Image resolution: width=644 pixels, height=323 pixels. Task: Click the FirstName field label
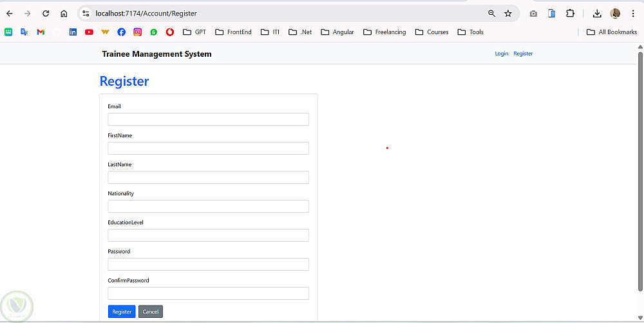[120, 135]
